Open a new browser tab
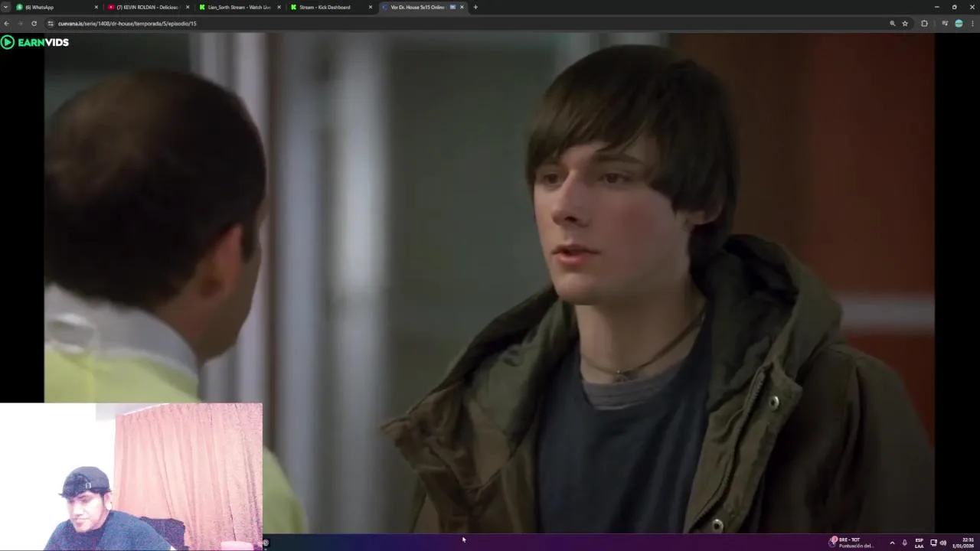This screenshot has width=980, height=551. tap(475, 7)
